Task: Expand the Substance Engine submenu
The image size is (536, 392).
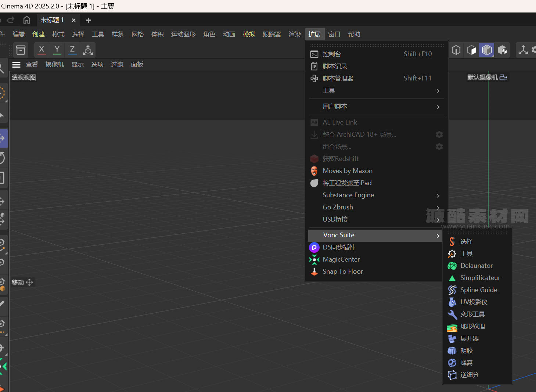Action: [x=437, y=195]
